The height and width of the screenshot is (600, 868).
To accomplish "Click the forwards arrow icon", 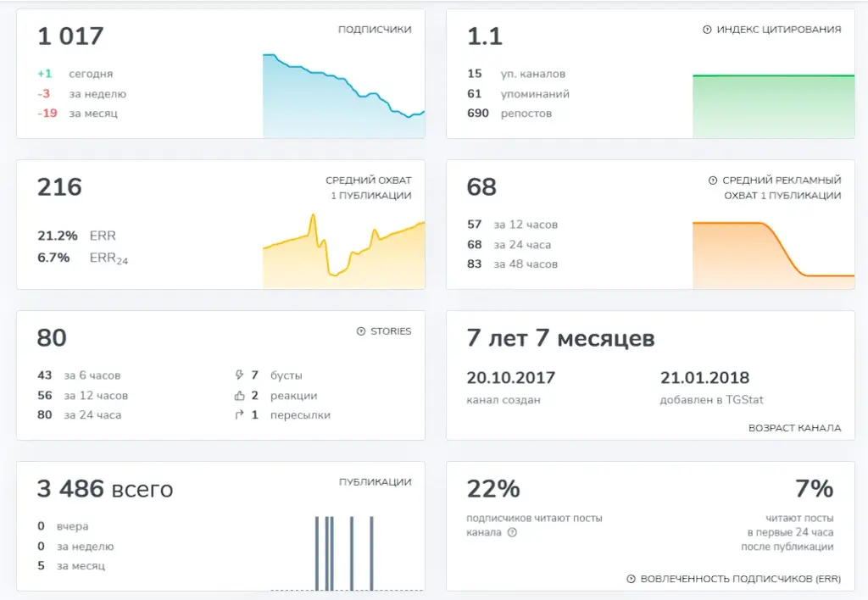I will coord(239,415).
